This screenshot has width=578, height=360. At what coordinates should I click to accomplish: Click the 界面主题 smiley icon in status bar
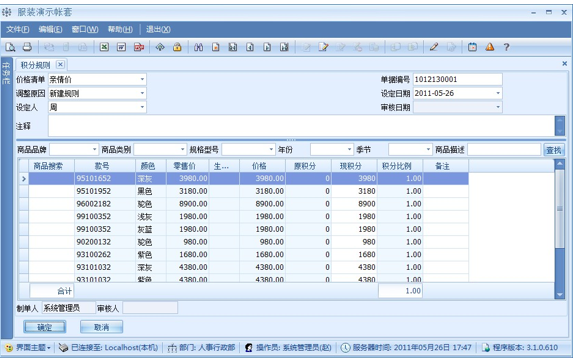pyautogui.click(x=8, y=347)
